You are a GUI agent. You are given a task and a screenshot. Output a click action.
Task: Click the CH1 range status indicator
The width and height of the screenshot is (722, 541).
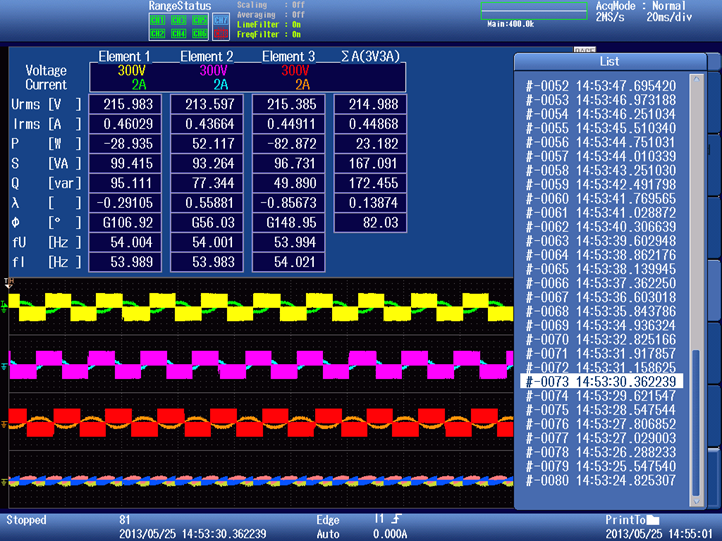[158, 20]
